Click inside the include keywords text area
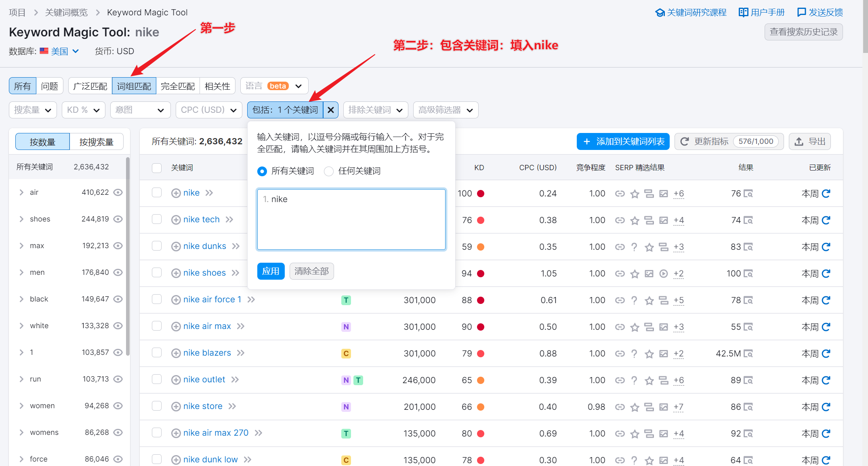868x466 pixels. pyautogui.click(x=351, y=219)
